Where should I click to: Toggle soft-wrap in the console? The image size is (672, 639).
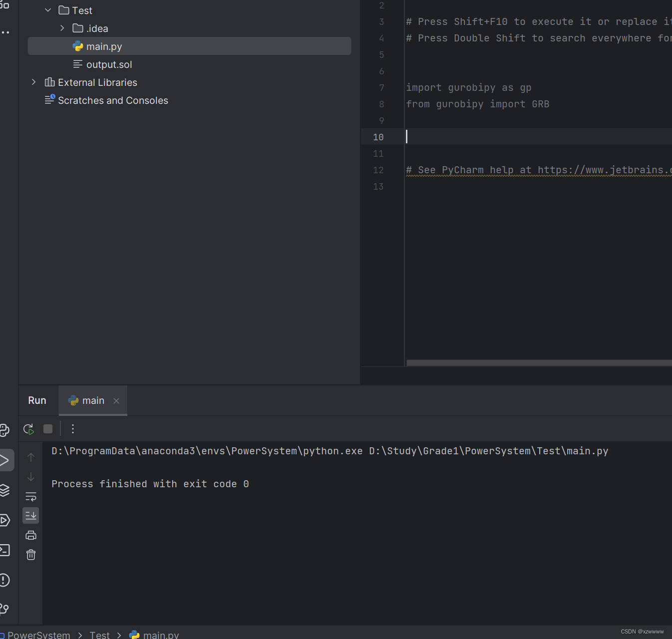pos(30,496)
